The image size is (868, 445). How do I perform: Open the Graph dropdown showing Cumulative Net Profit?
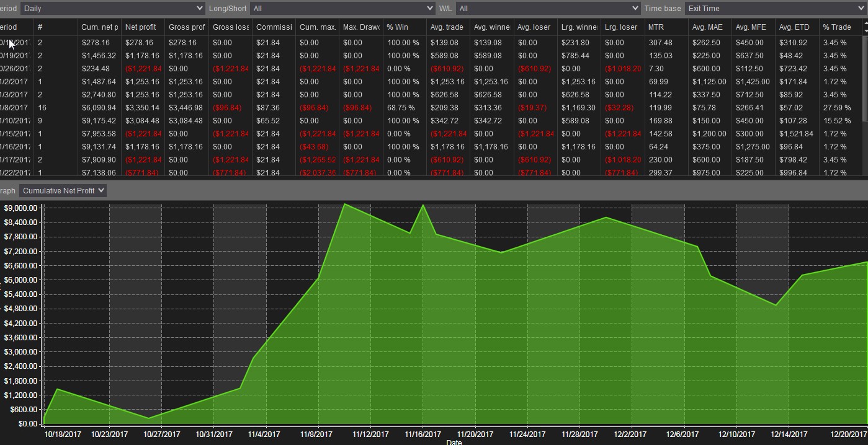pyautogui.click(x=63, y=190)
